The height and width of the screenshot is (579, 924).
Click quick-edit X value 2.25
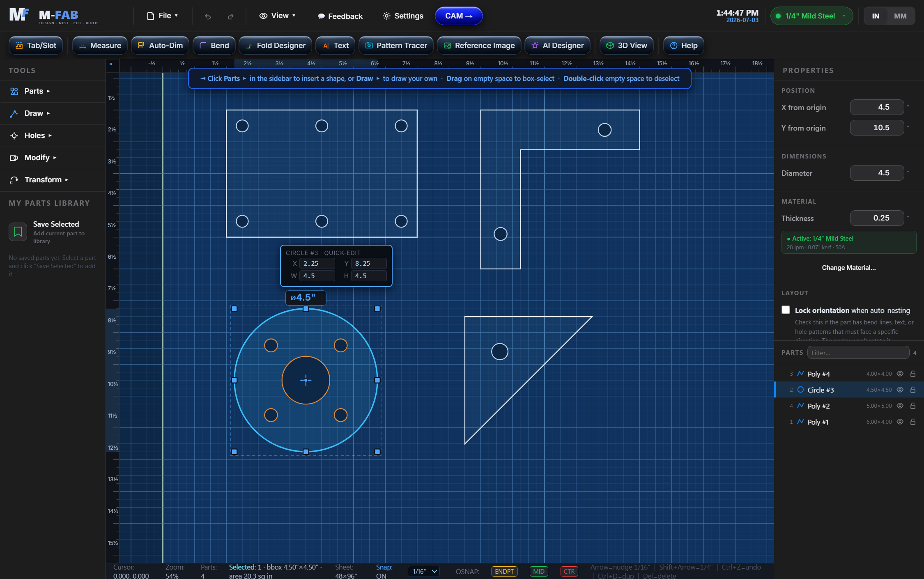(317, 264)
